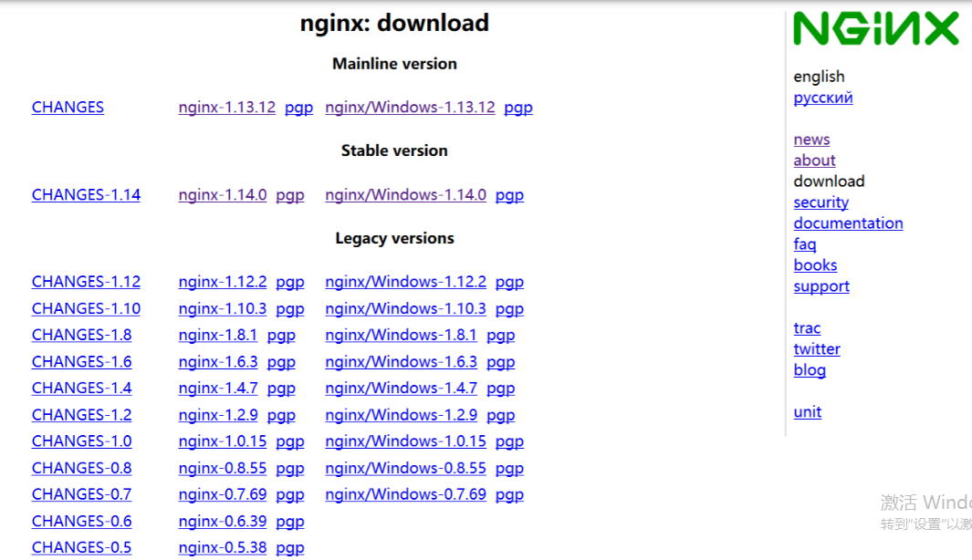Switch language to русский
The image size is (972, 560).
(823, 98)
